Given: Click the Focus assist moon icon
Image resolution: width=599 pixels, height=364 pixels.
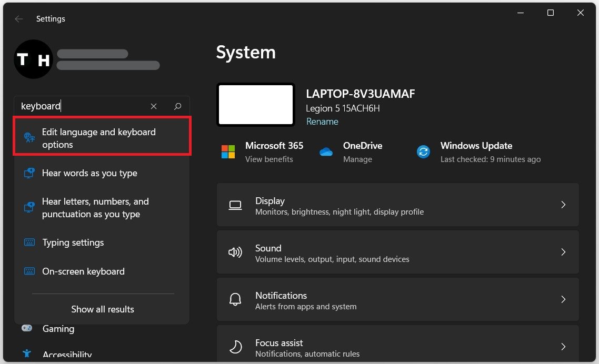Looking at the screenshot, I should [235, 347].
